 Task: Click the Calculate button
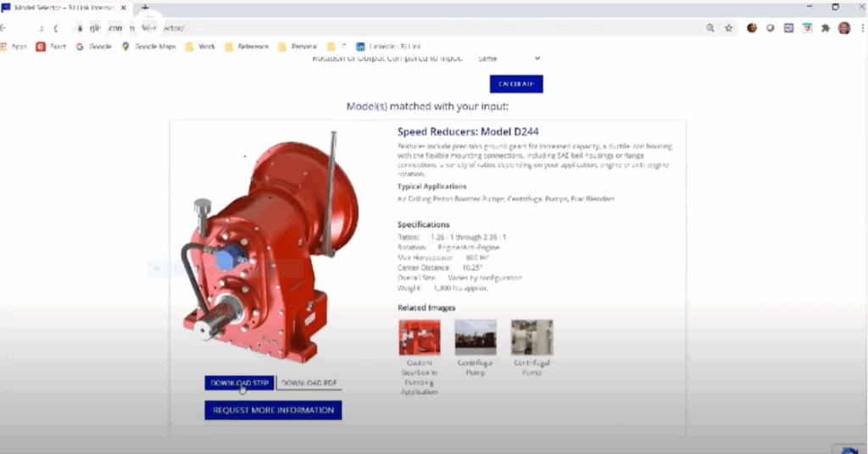(x=515, y=84)
